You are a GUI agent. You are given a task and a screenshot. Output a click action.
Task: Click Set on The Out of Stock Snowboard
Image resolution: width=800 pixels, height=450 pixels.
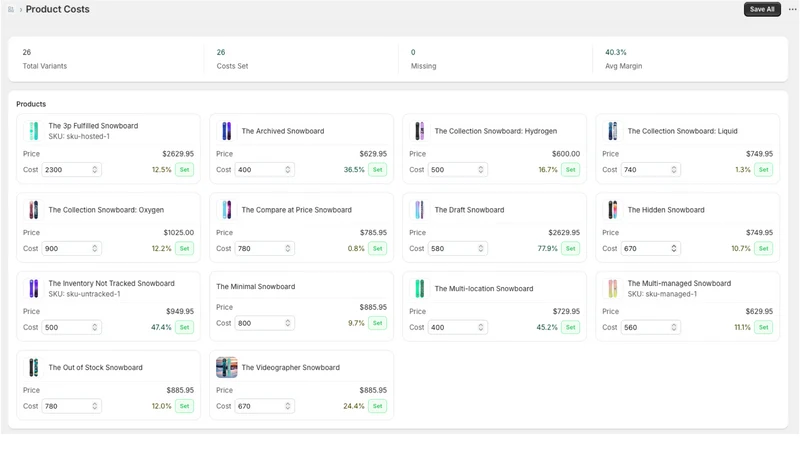[x=184, y=406]
